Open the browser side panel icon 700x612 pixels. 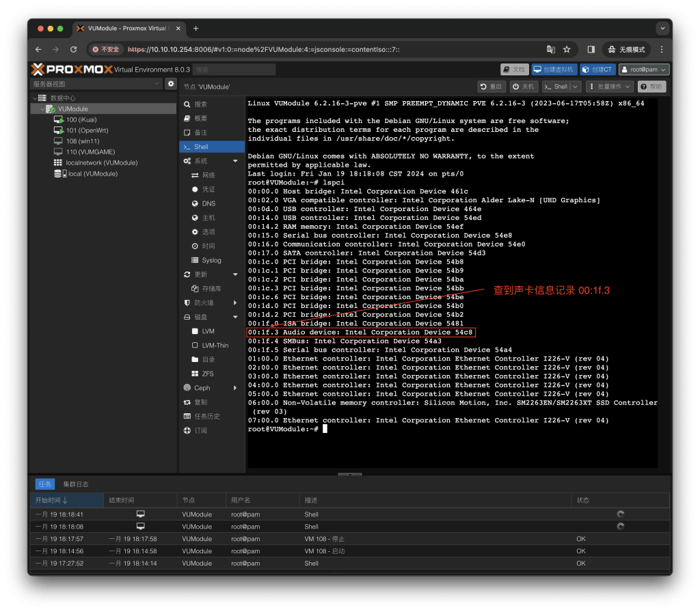coord(591,50)
